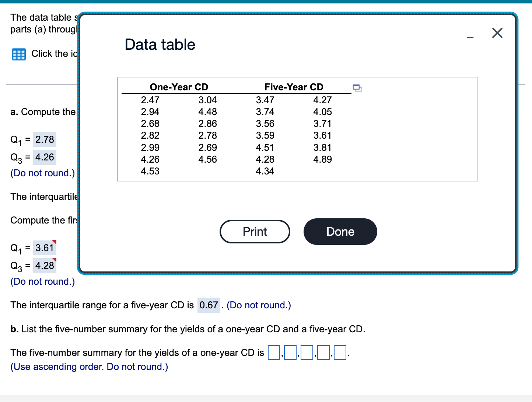Screen dimensions: 532x402
Task: Select the fifth five-number summary blank box
Action: (x=340, y=353)
